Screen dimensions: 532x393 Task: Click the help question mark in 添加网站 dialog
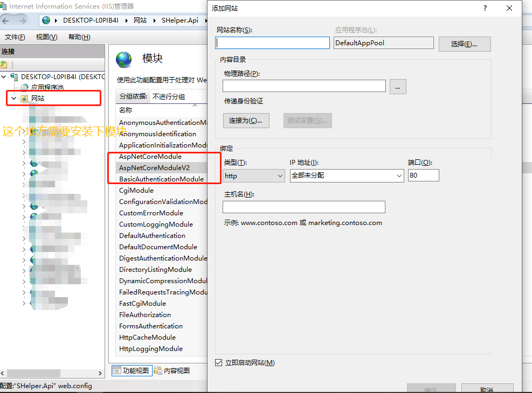pos(485,8)
